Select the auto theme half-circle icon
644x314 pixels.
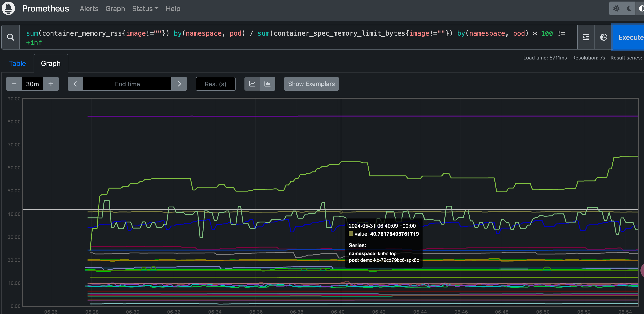pos(640,8)
